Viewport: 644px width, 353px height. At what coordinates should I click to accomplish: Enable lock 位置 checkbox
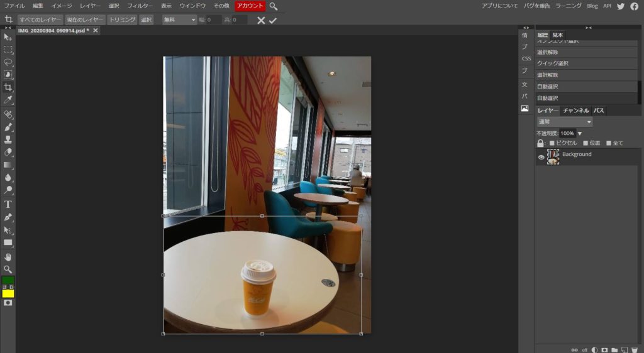(x=586, y=143)
